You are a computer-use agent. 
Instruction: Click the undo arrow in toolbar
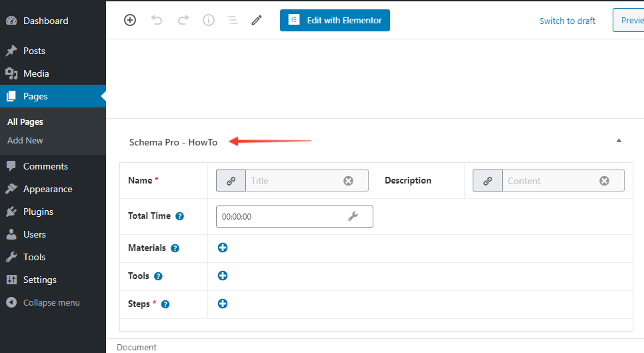click(x=157, y=20)
